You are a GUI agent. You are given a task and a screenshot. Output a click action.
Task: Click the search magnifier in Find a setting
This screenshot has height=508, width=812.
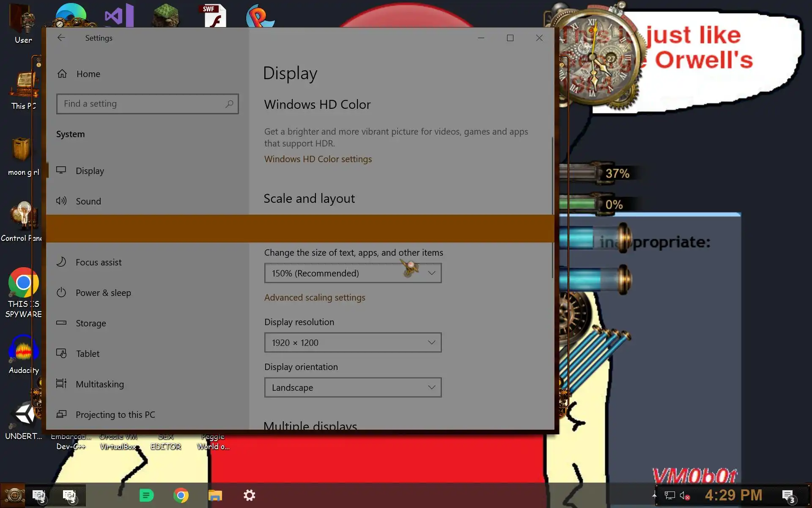click(x=229, y=104)
